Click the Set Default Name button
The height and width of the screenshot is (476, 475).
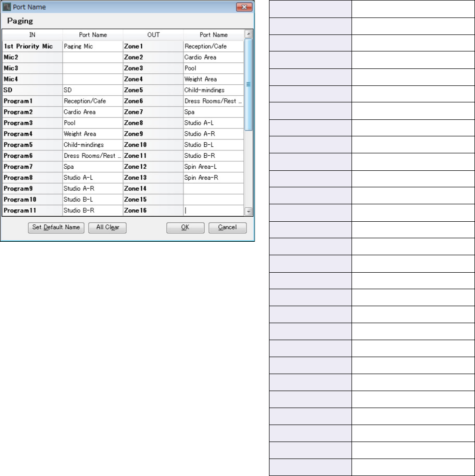tap(56, 227)
